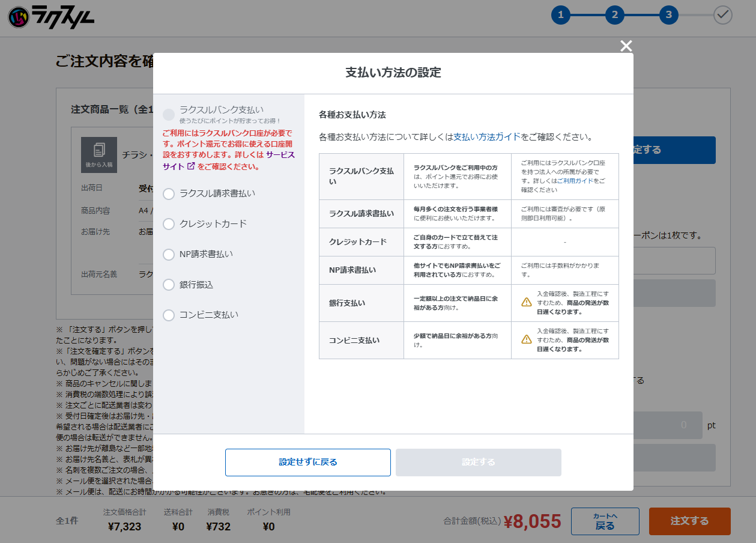Open the 支払い方法ガイド link

point(487,137)
